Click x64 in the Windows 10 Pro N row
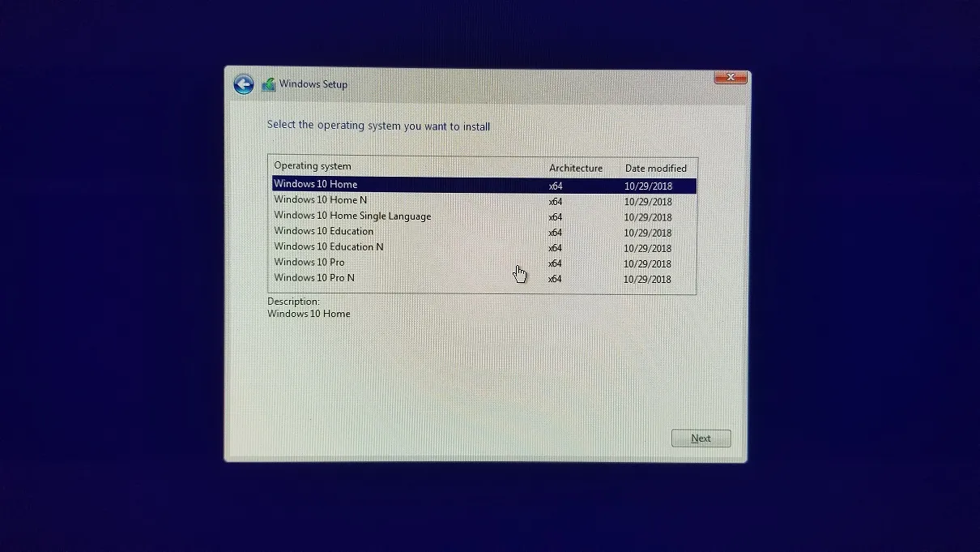Image resolution: width=980 pixels, height=552 pixels. tap(555, 279)
